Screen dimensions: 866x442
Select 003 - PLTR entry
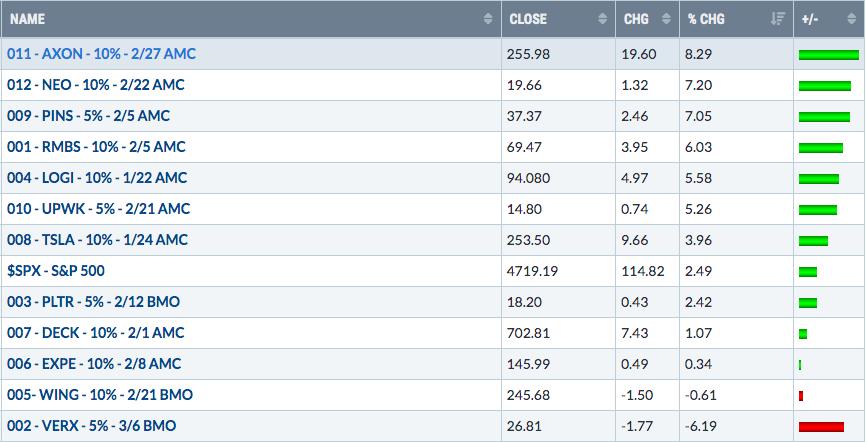click(93, 302)
